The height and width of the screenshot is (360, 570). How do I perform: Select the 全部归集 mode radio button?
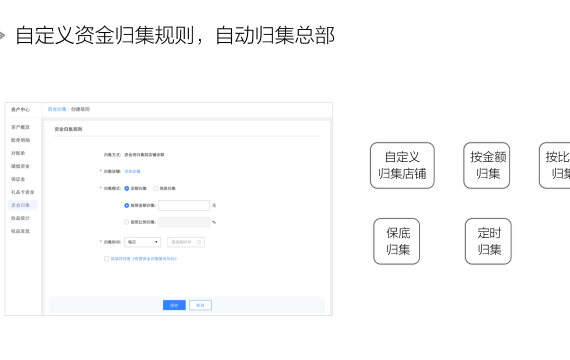pyautogui.click(x=127, y=188)
